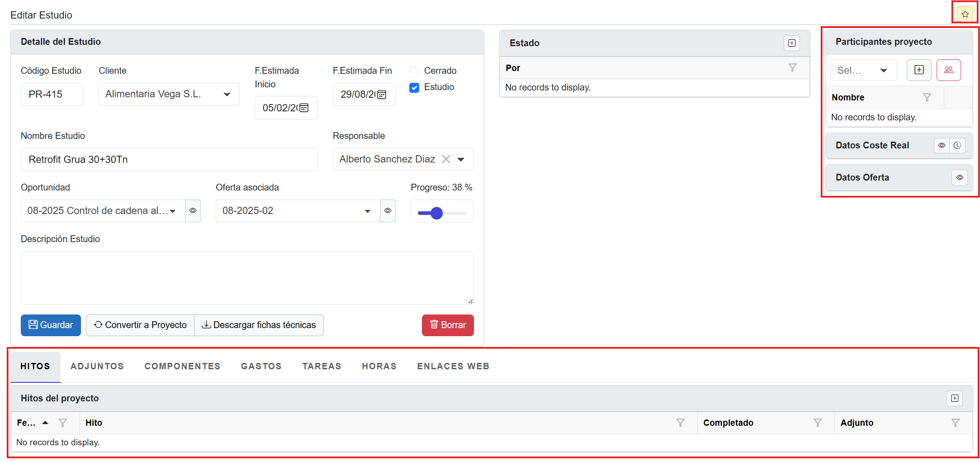Uncheck the Estudio checkbox
Screen dimensions: 980x462
tap(414, 88)
